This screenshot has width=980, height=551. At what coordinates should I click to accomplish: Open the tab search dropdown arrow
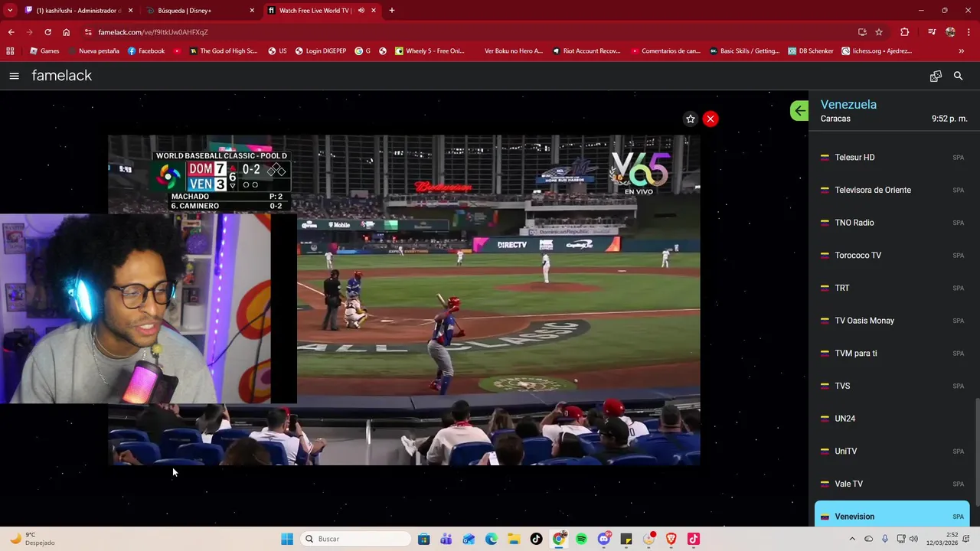pyautogui.click(x=10, y=11)
